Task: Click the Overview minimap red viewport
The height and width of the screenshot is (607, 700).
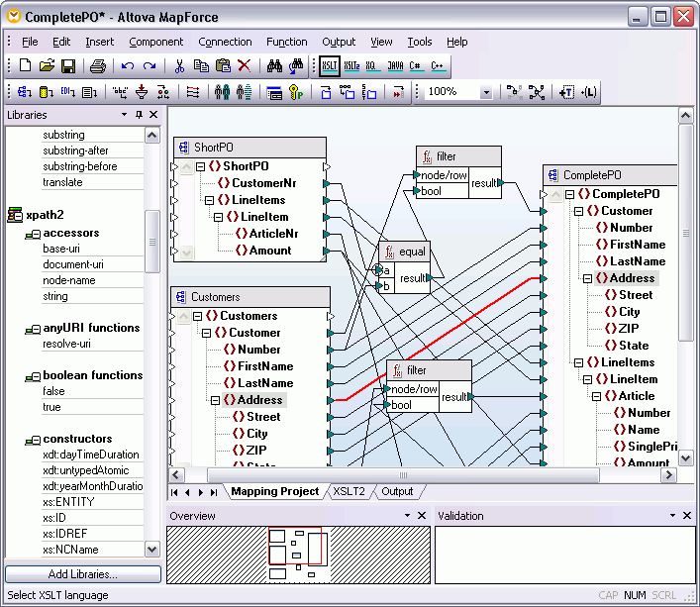Action: click(295, 546)
